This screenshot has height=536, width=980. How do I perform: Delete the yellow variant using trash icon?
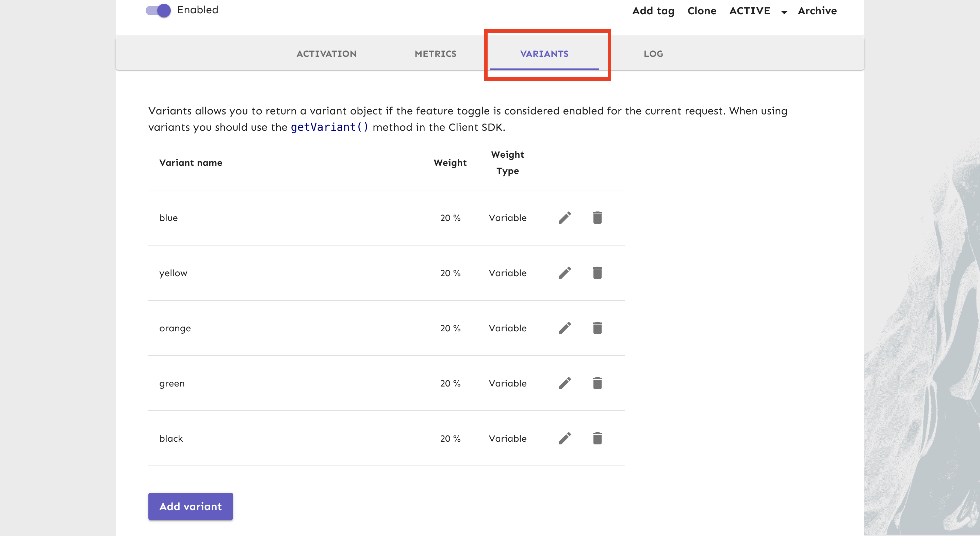click(x=597, y=273)
